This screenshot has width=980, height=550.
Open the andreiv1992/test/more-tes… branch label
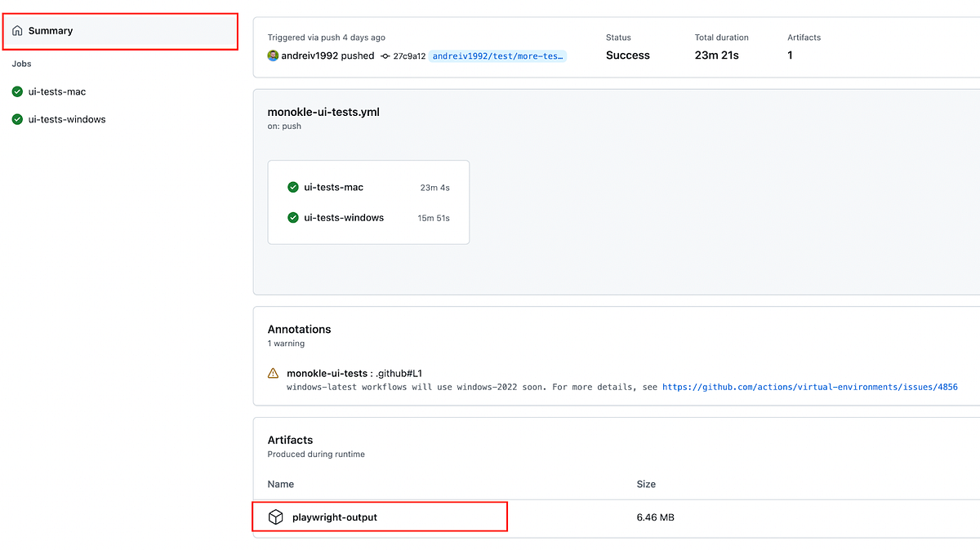pyautogui.click(x=498, y=56)
